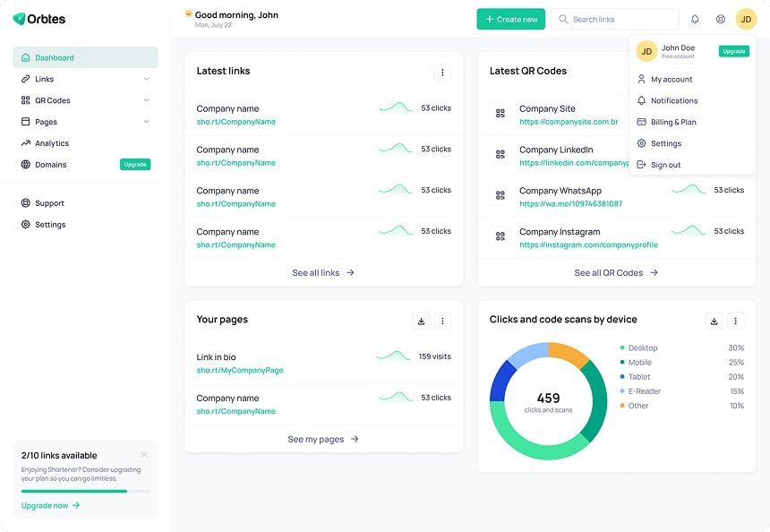Image resolution: width=770 pixels, height=532 pixels.
Task: Click QR code icon beside Company Instagram
Action: 500,236
